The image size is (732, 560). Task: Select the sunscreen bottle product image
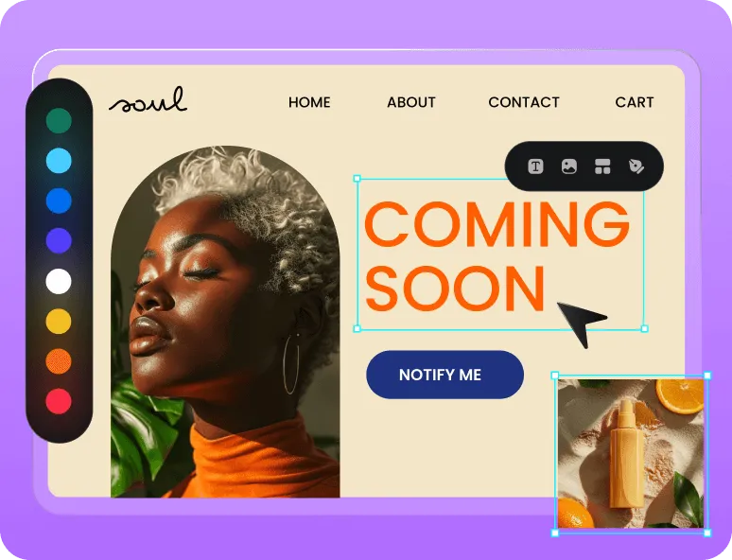pos(631,454)
